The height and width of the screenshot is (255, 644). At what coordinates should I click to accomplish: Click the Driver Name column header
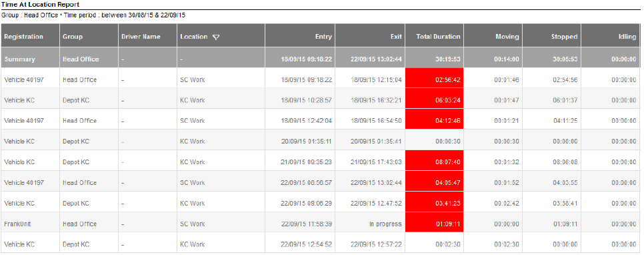coord(141,37)
